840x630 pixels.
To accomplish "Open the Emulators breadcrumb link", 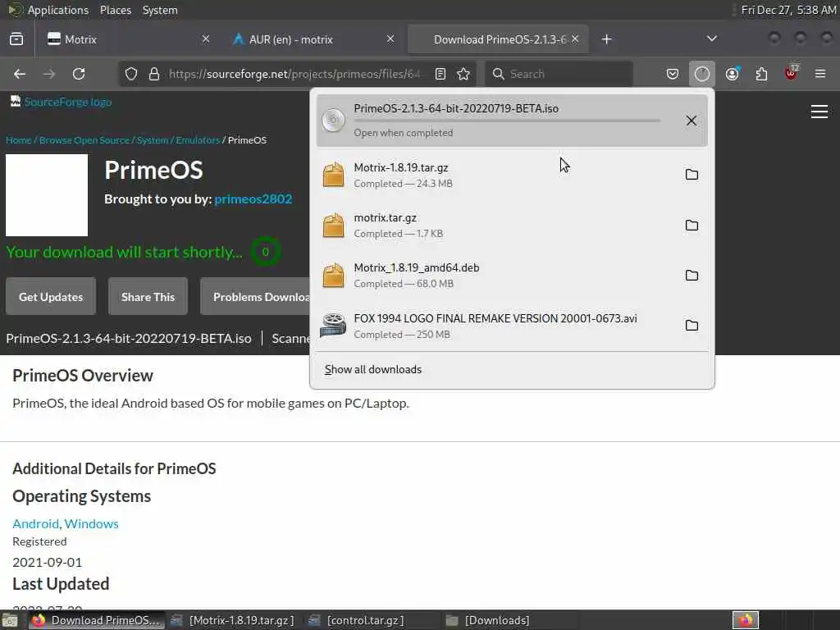I will [198, 139].
